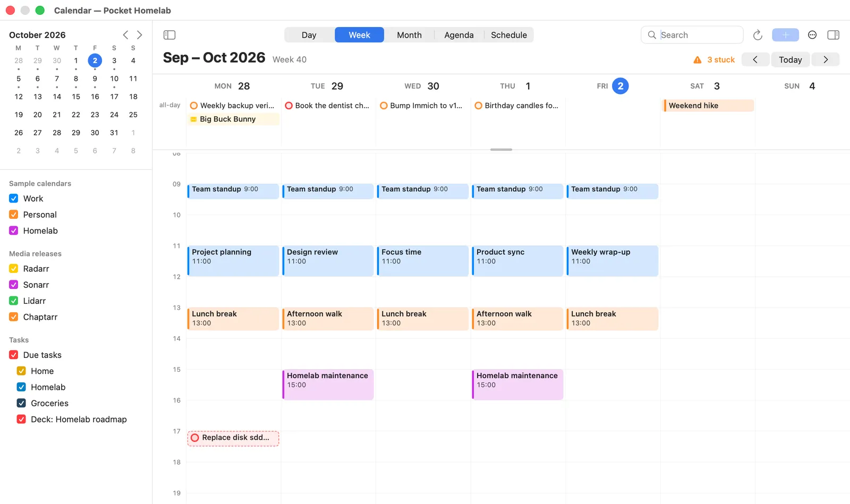The image size is (850, 504).
Task: Open the Weekend hike all-day event
Action: coord(708,106)
